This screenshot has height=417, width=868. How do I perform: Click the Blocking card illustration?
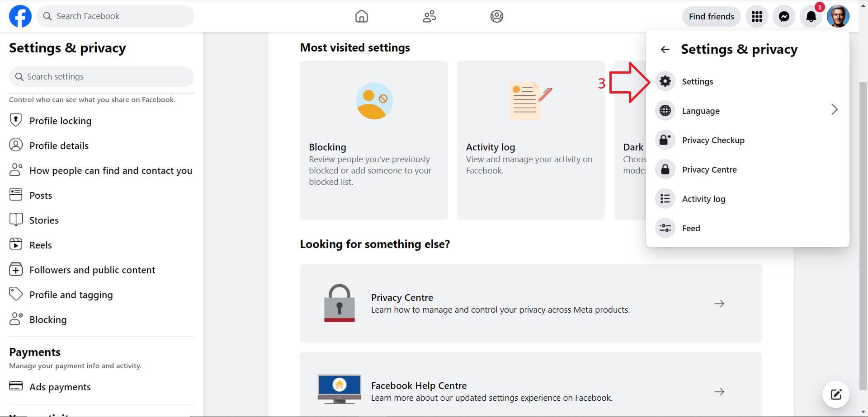pyautogui.click(x=374, y=101)
